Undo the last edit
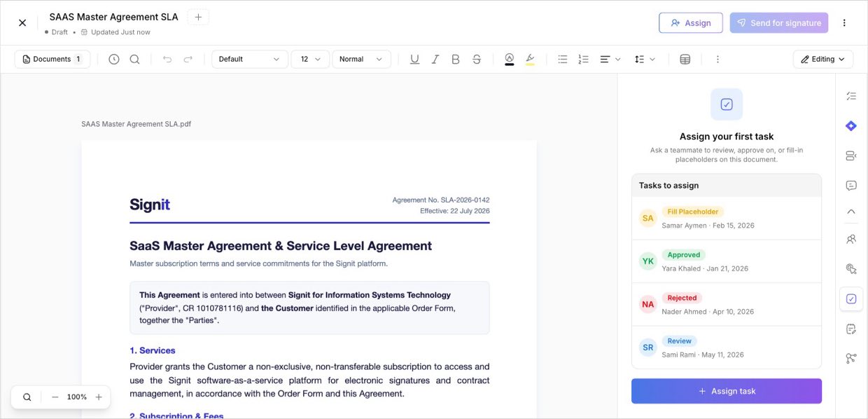The height and width of the screenshot is (419, 868). tap(167, 60)
